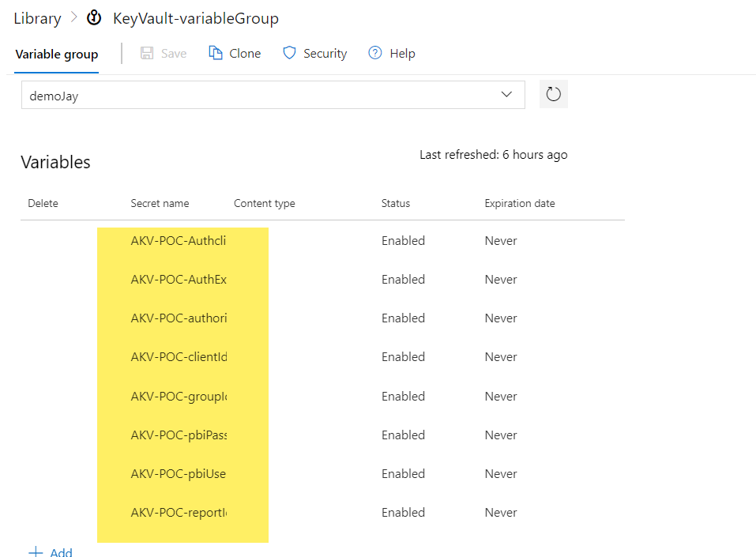Click Never expiration of AKV-POC-authori

[501, 318]
